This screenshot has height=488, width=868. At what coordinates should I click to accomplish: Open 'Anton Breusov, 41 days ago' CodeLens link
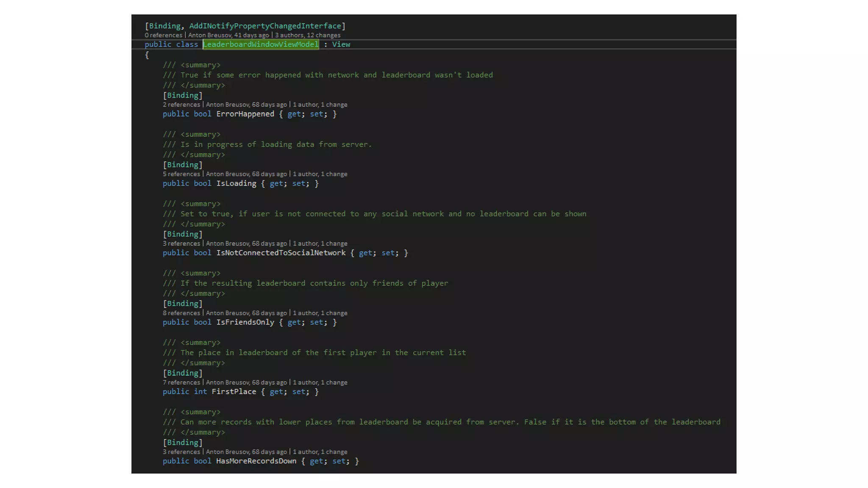click(x=228, y=35)
